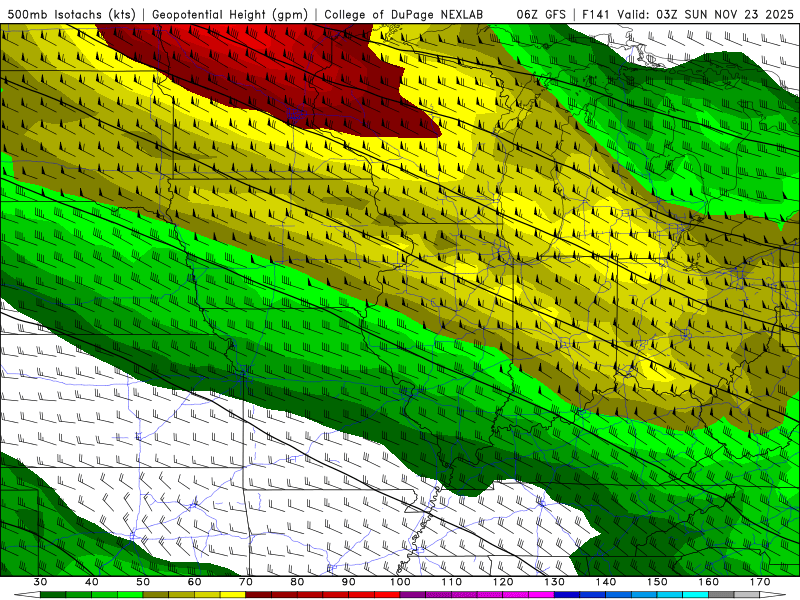Click the 70 value on the color scale
This screenshot has height=600, width=800.
[x=246, y=582]
